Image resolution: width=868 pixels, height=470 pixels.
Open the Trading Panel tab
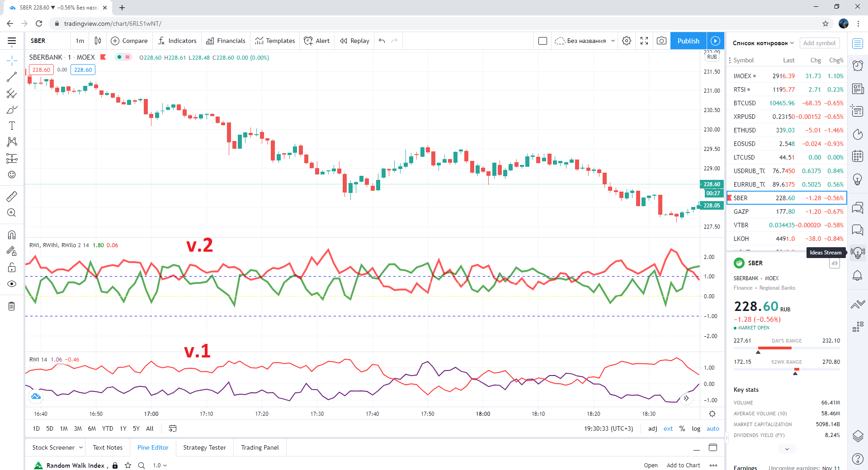259,447
